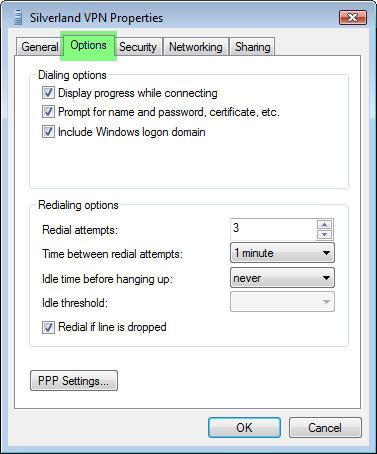Cancel the VPN properties dialog

pos(325,427)
